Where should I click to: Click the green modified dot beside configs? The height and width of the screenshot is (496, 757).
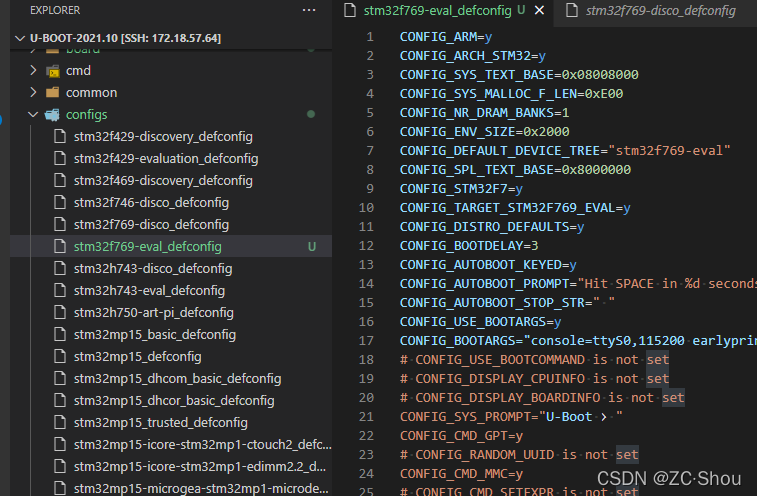[311, 114]
